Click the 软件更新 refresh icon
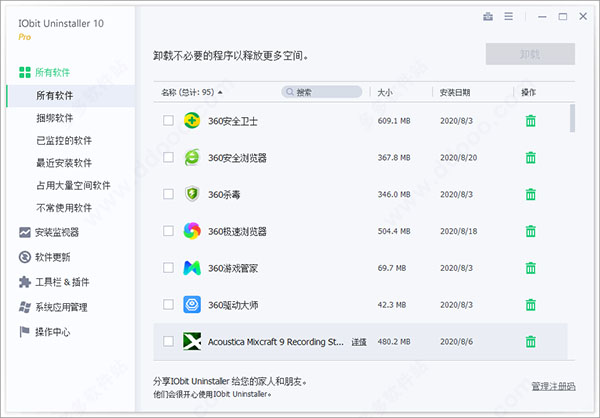This screenshot has height=418, width=600. coord(24,257)
